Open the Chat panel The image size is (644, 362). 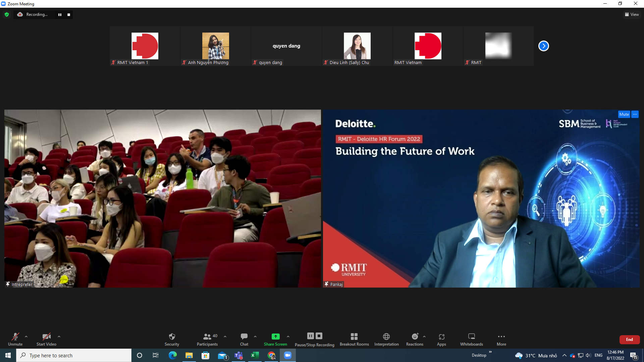(x=244, y=339)
